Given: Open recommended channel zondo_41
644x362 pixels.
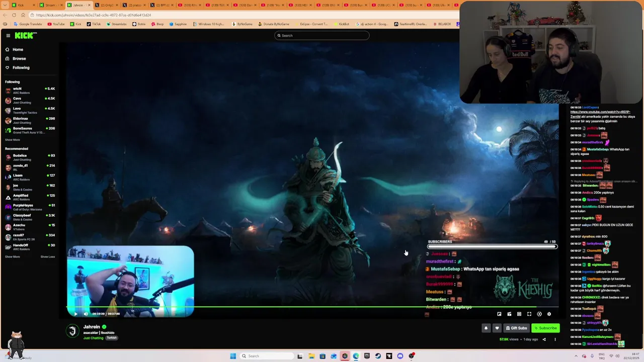Looking at the screenshot, I should 30,167.
